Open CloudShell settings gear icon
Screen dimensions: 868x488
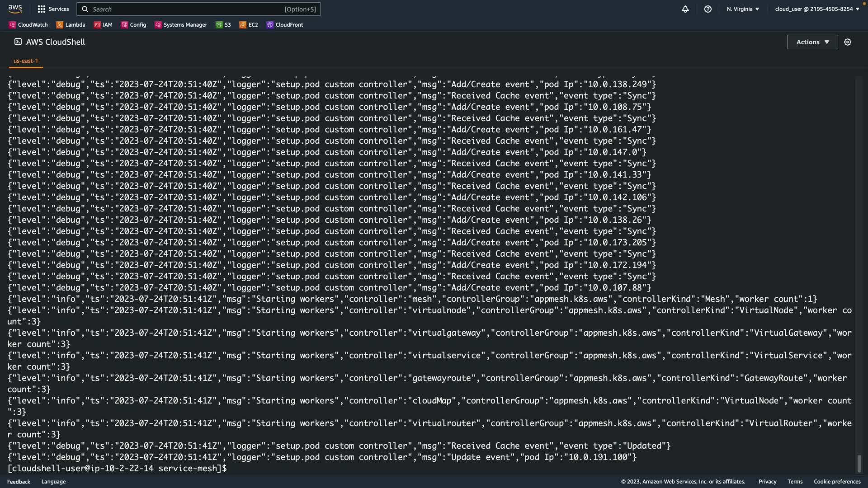[x=847, y=42]
